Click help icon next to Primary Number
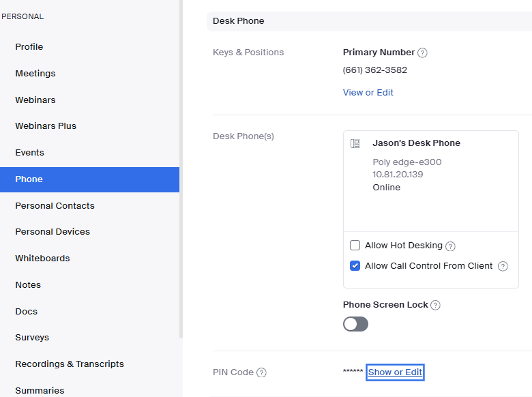 point(422,53)
